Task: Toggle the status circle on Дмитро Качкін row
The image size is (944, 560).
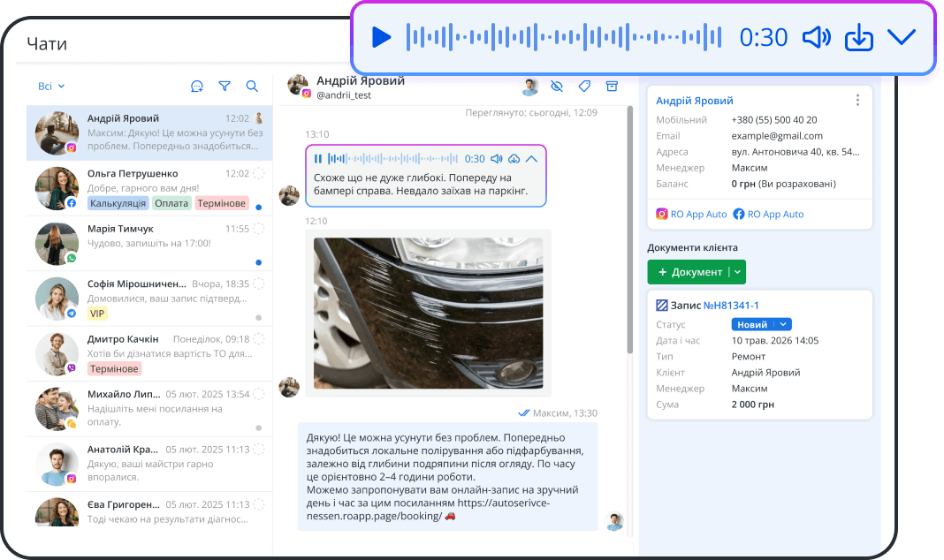Action: pos(259,338)
